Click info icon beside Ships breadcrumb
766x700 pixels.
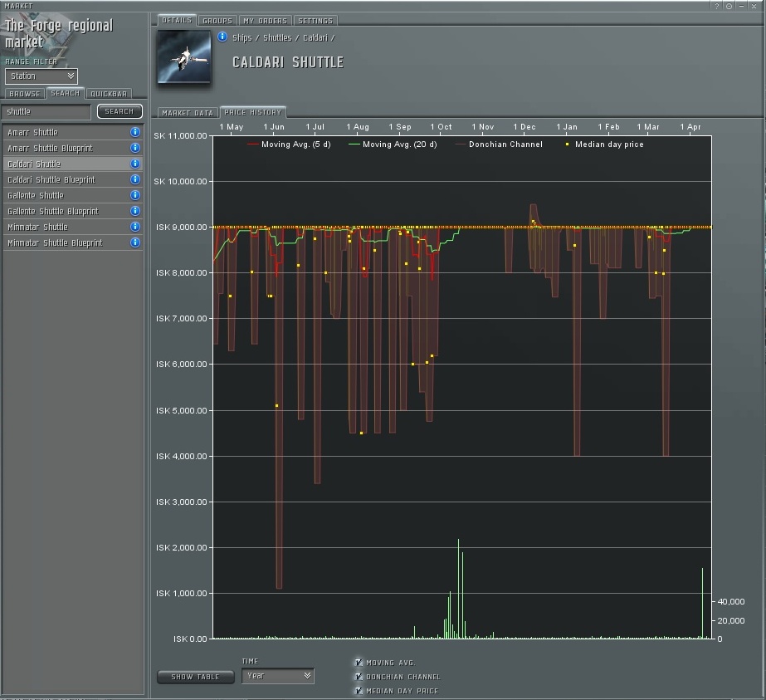222,37
